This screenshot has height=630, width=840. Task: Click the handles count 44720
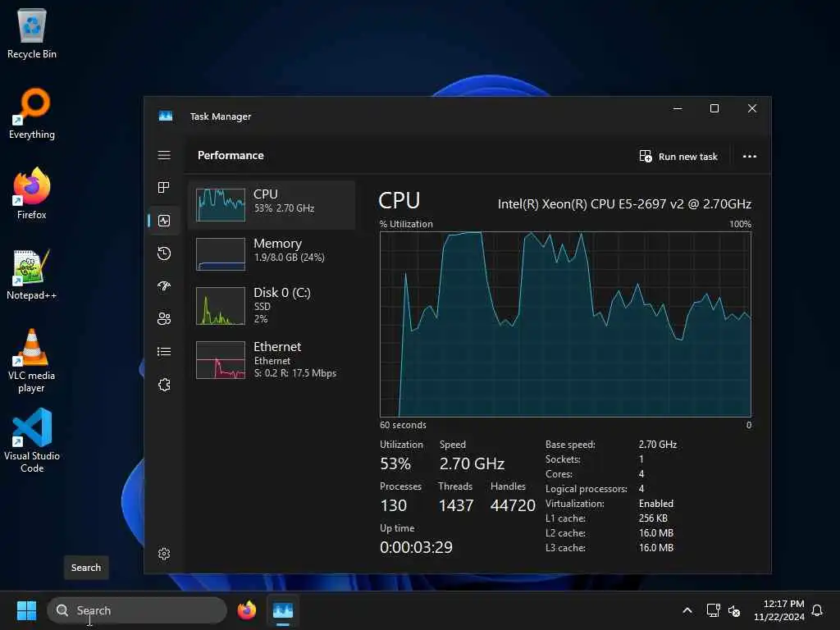coord(513,505)
